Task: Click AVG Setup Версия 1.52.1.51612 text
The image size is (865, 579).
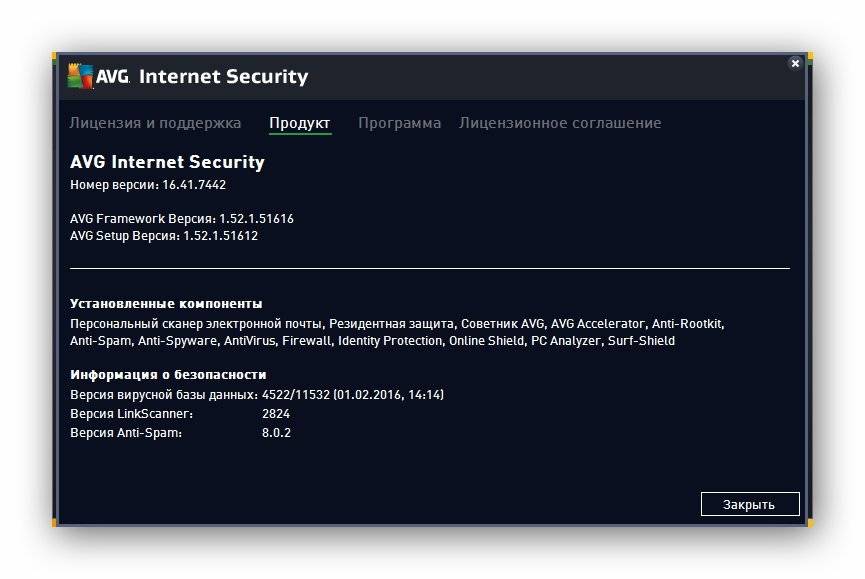Action: coord(164,236)
